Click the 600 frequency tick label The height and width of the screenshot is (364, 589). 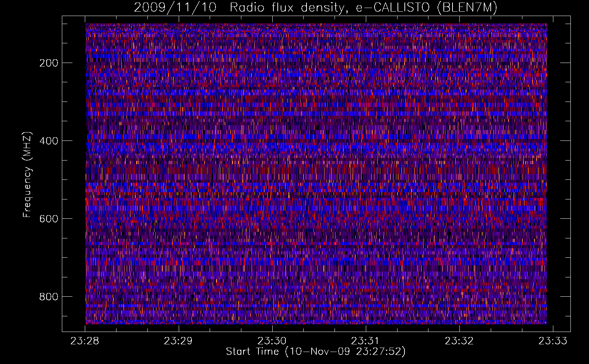click(x=49, y=219)
